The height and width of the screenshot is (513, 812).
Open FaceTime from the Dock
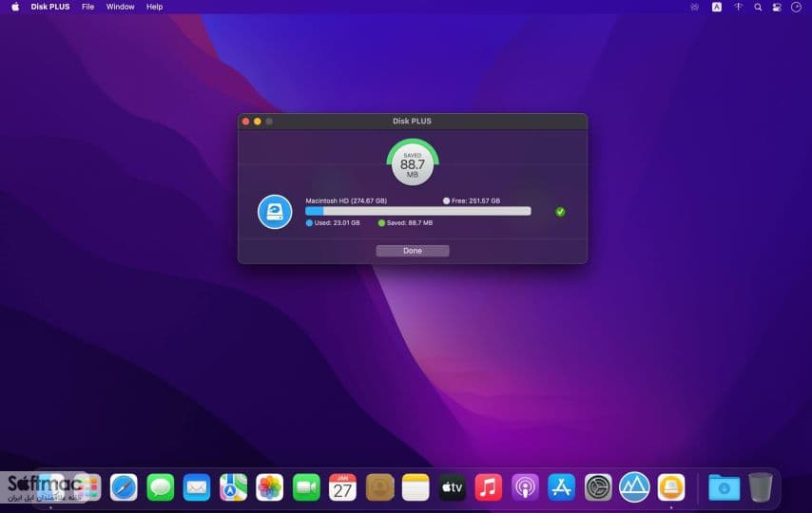click(x=306, y=487)
